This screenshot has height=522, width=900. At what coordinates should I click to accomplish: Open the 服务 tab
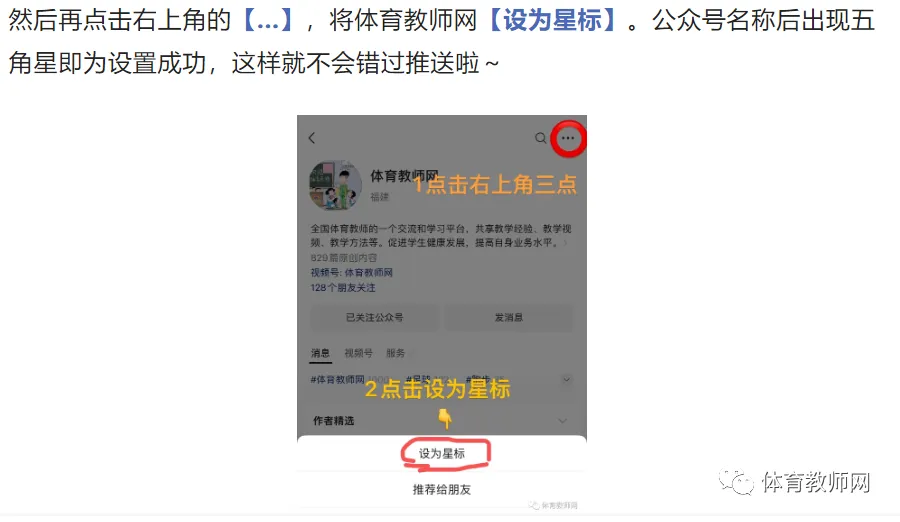395,353
